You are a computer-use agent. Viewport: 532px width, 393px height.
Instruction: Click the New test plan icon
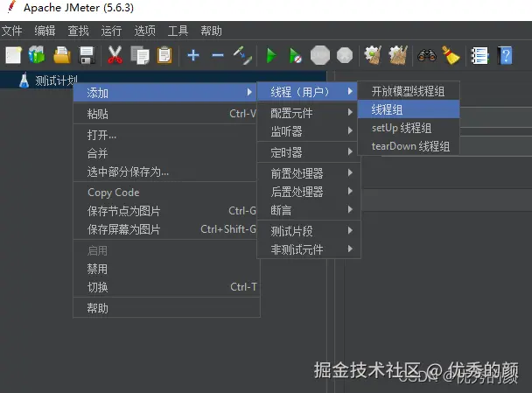14,55
